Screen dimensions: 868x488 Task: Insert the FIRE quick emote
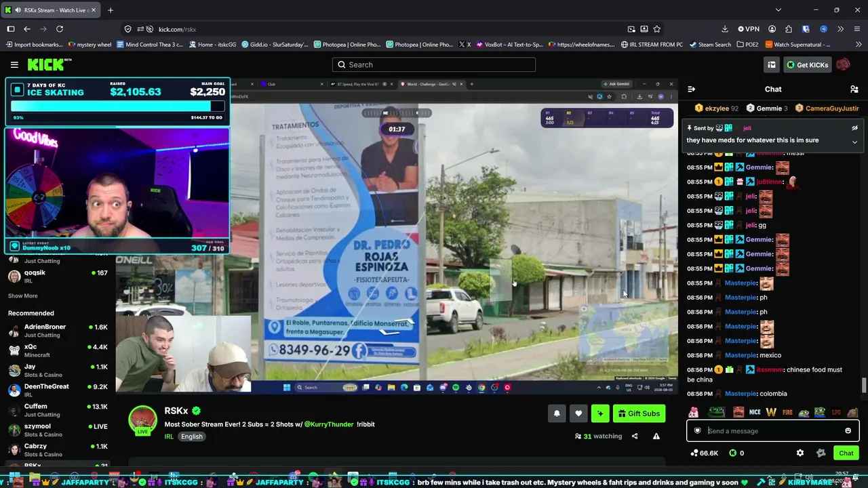coord(787,412)
